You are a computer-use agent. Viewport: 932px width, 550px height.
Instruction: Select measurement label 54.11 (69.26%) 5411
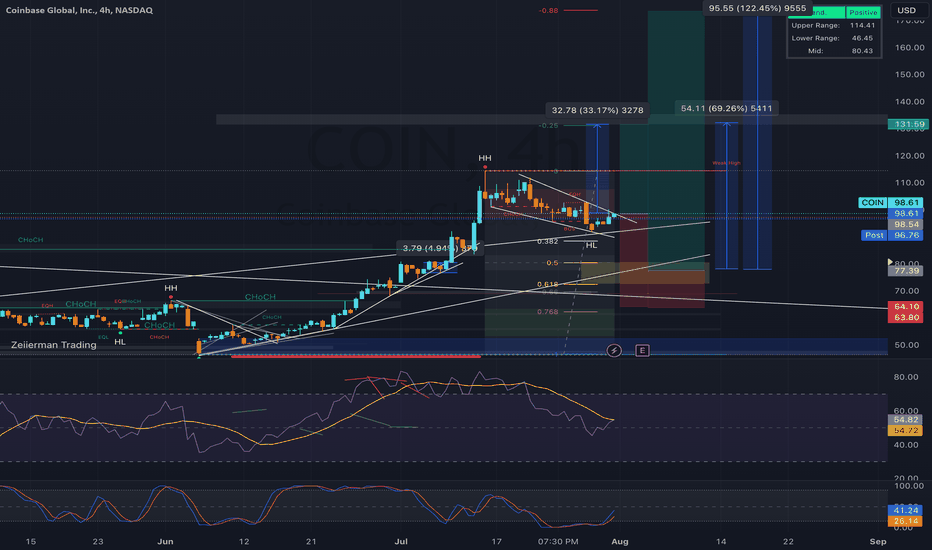click(x=726, y=108)
